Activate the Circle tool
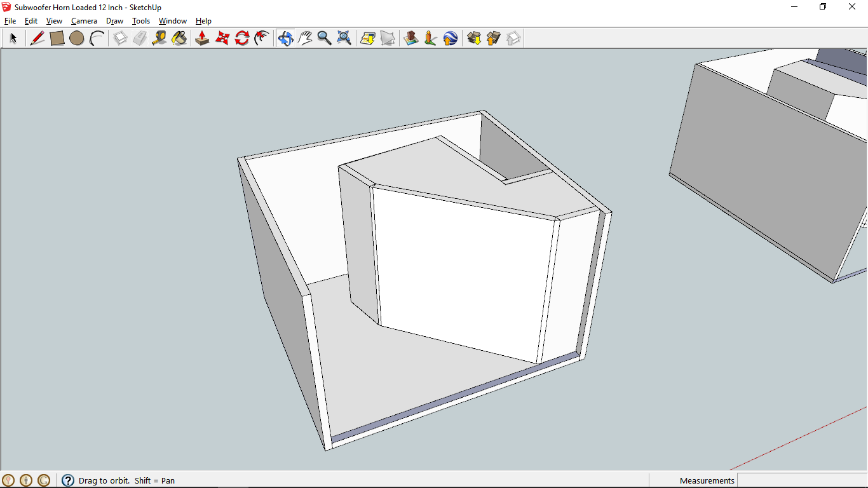This screenshot has width=868, height=488. pos(77,38)
